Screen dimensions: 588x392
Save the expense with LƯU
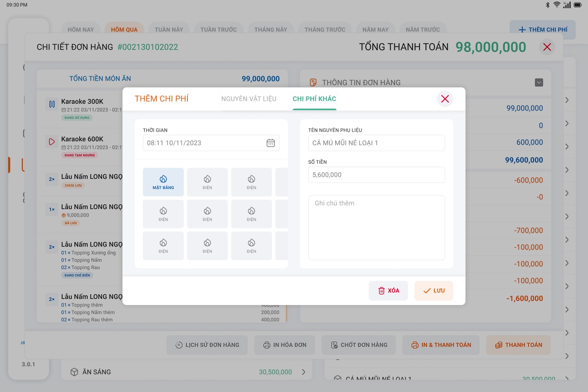pos(434,291)
